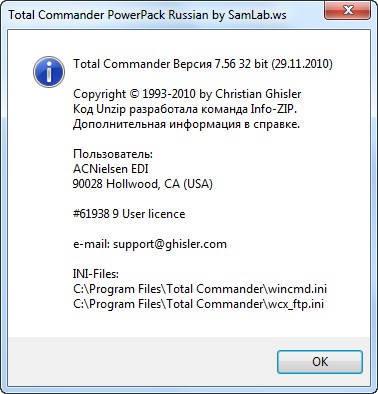Confirm the dialog with OK button
The width and height of the screenshot is (378, 394).
coord(320,362)
